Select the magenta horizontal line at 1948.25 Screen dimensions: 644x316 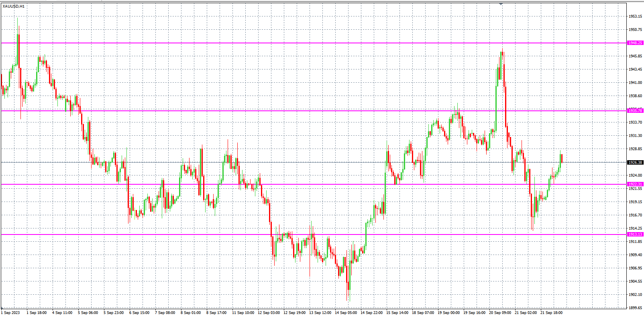coord(281,43)
